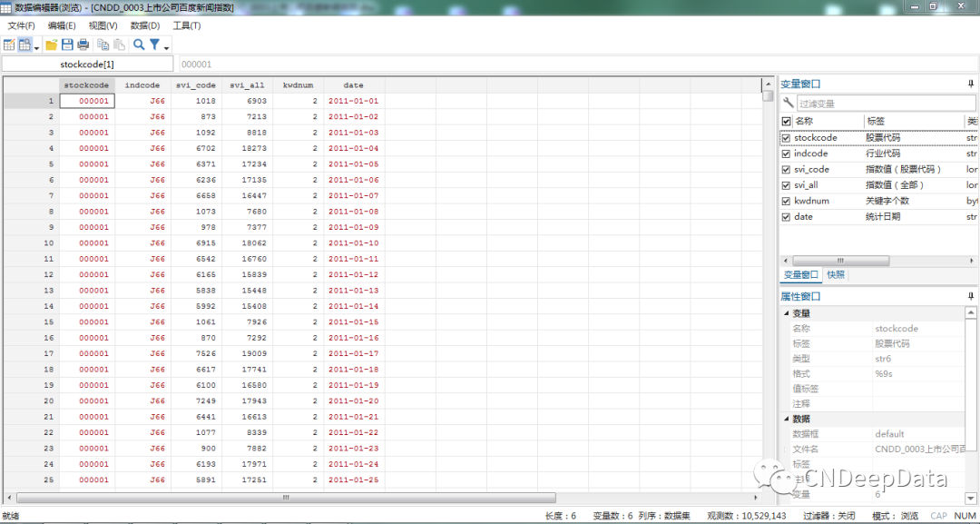Click the 过滤器：关闭 status entry

829,516
